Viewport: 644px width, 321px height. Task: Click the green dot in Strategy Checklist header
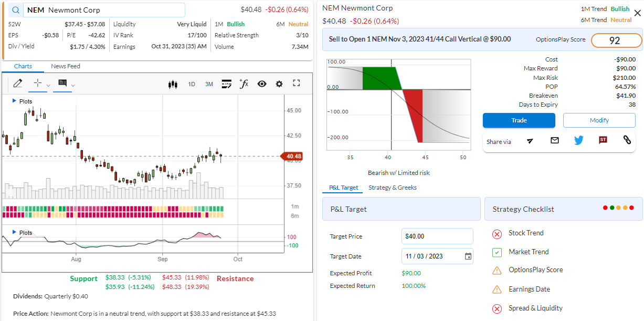point(613,208)
